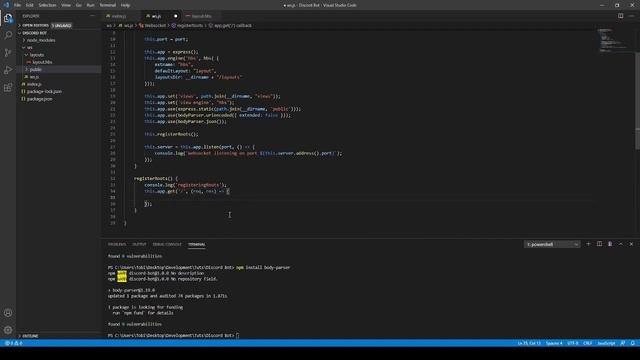The width and height of the screenshot is (640, 360).
Task: Click CRLF line ending status item
Action: coord(588,343)
